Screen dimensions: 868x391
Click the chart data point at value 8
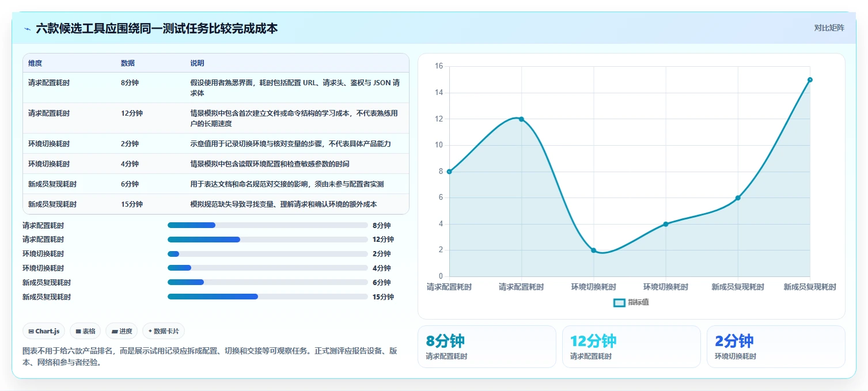[449, 172]
